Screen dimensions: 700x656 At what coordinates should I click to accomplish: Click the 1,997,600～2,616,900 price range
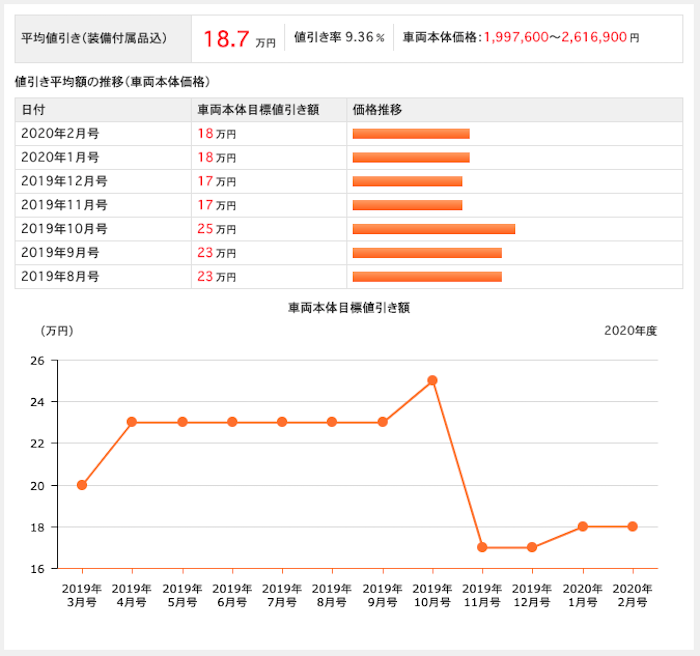(x=555, y=37)
